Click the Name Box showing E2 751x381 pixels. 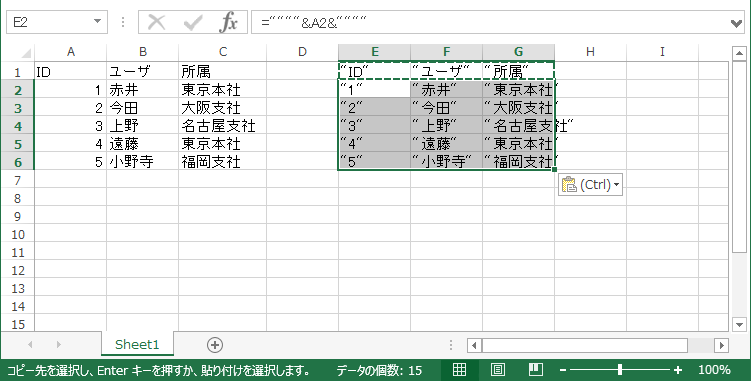click(x=48, y=22)
